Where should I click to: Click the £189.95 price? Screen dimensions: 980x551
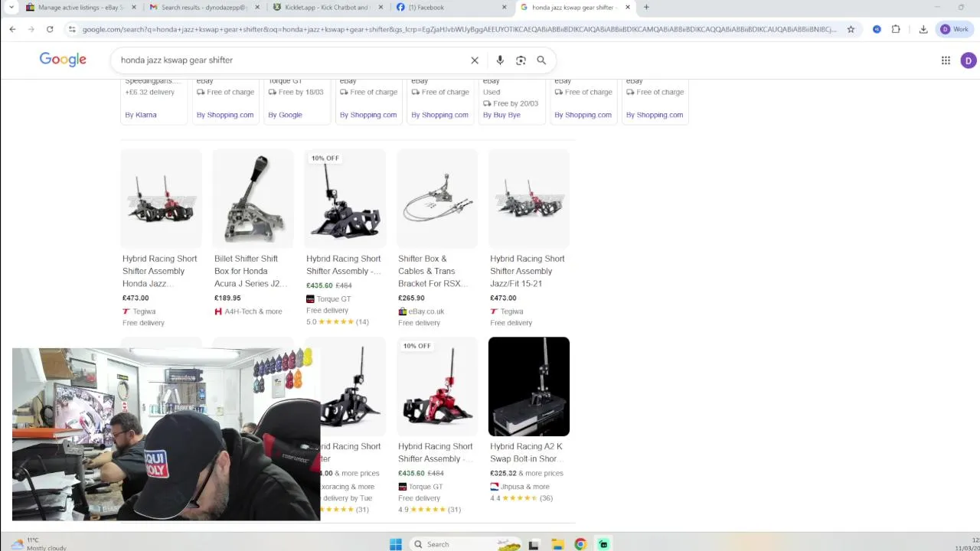pyautogui.click(x=227, y=298)
